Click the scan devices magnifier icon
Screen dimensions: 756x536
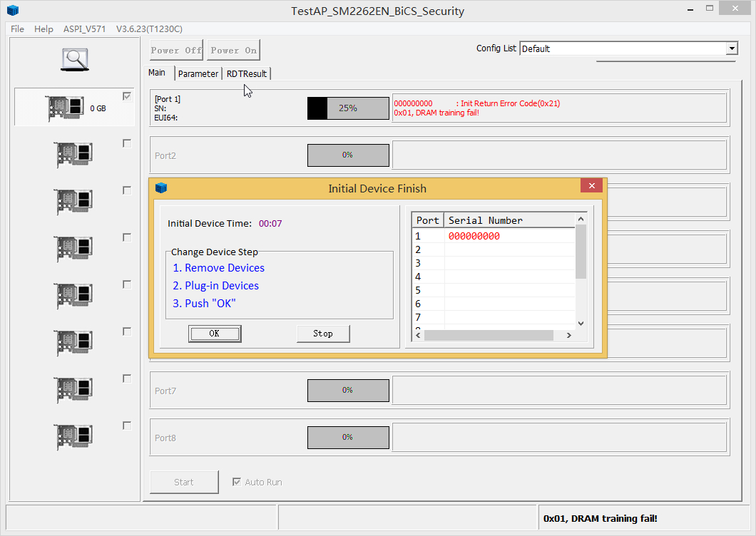click(74, 59)
